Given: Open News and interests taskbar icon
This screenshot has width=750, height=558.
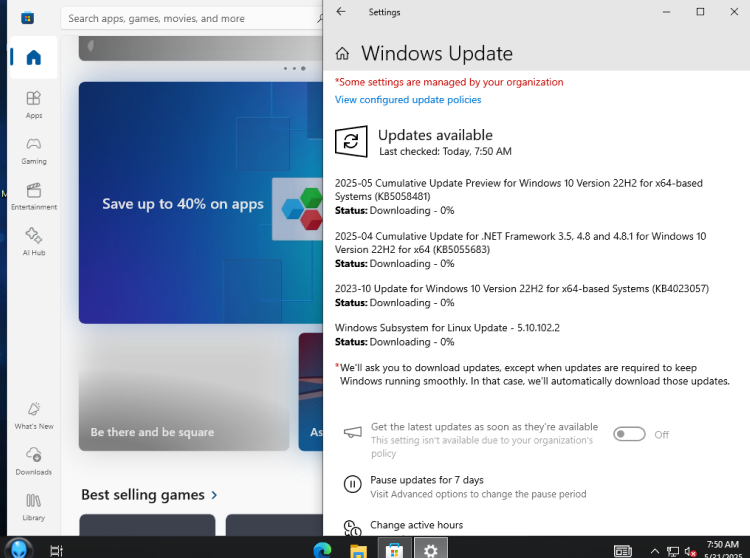Looking at the screenshot, I should (x=623, y=551).
